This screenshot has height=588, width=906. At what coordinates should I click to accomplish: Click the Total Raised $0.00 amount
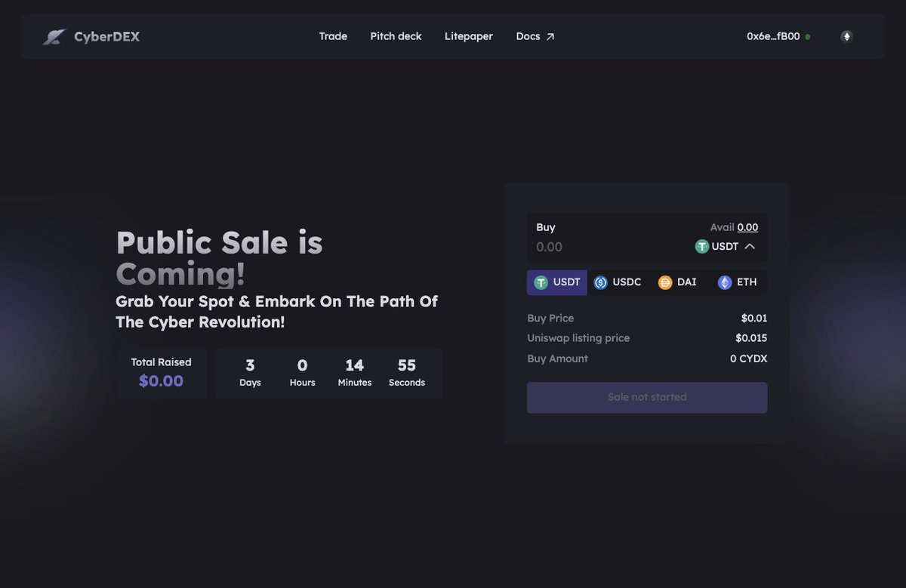tap(161, 381)
